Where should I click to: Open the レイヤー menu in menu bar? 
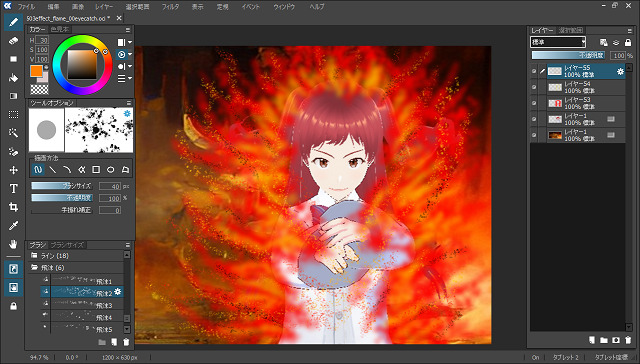click(104, 7)
